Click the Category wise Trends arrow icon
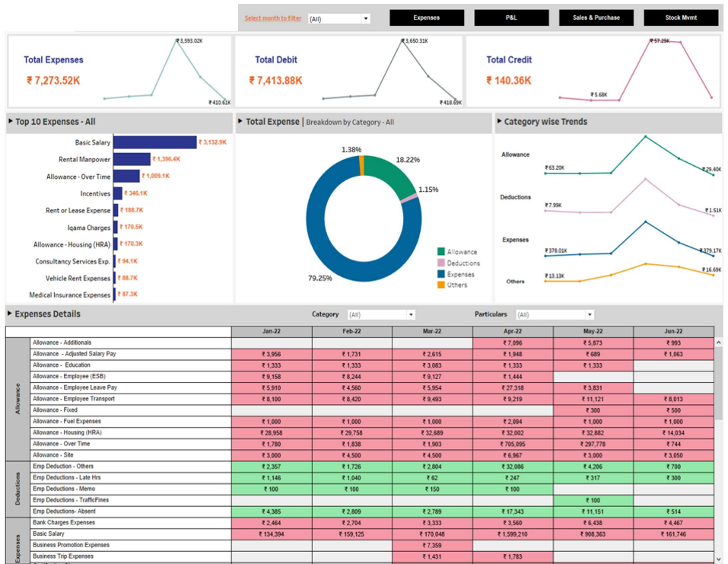The width and height of the screenshot is (728, 564). point(499,122)
